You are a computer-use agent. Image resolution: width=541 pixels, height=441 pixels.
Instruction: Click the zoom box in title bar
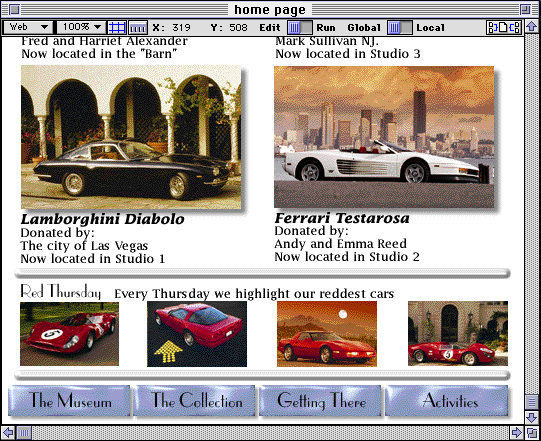pos(525,9)
